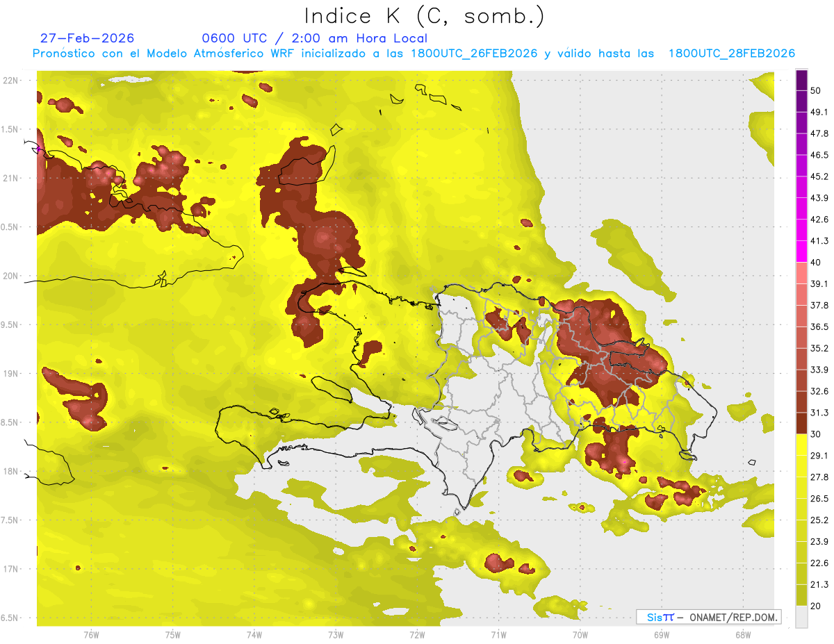The image size is (834, 644).
Task: Click the "29.1" colorbar value
Action: tap(819, 456)
